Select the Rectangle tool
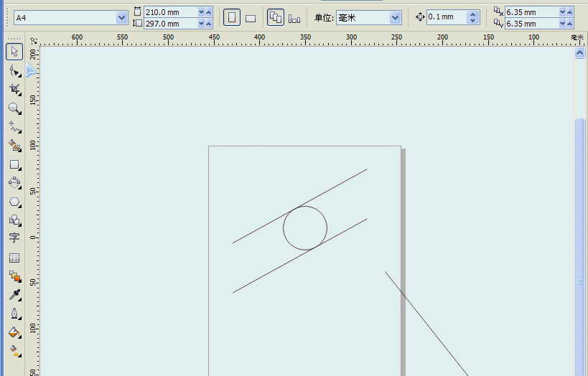The height and width of the screenshot is (376, 588). click(x=14, y=164)
